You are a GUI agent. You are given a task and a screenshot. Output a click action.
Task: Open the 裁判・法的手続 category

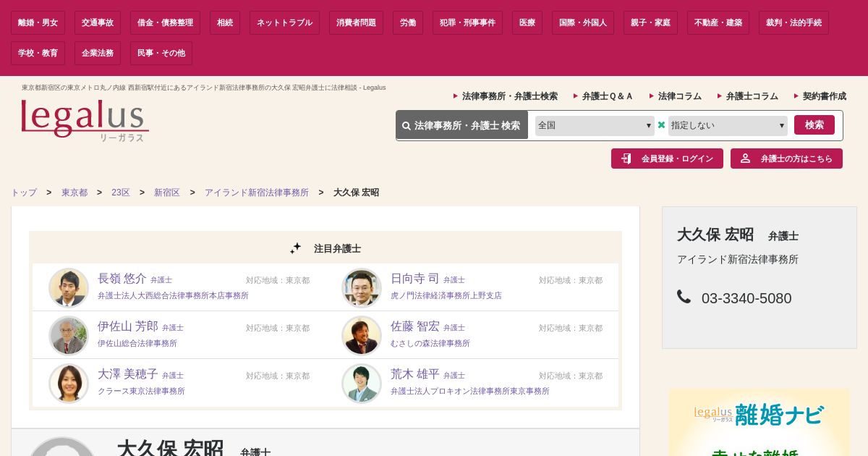[x=793, y=22]
